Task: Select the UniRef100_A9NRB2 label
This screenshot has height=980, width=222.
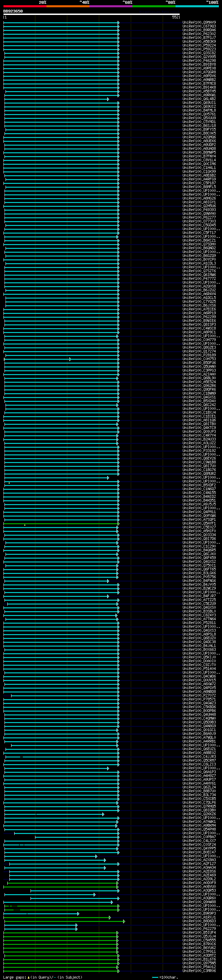Action: tap(199, 80)
